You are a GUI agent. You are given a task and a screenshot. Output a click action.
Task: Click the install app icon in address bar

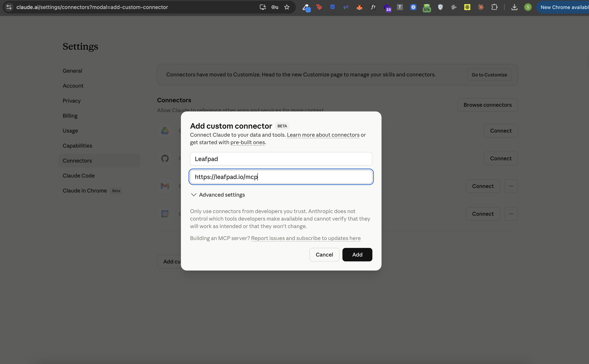[x=263, y=7]
